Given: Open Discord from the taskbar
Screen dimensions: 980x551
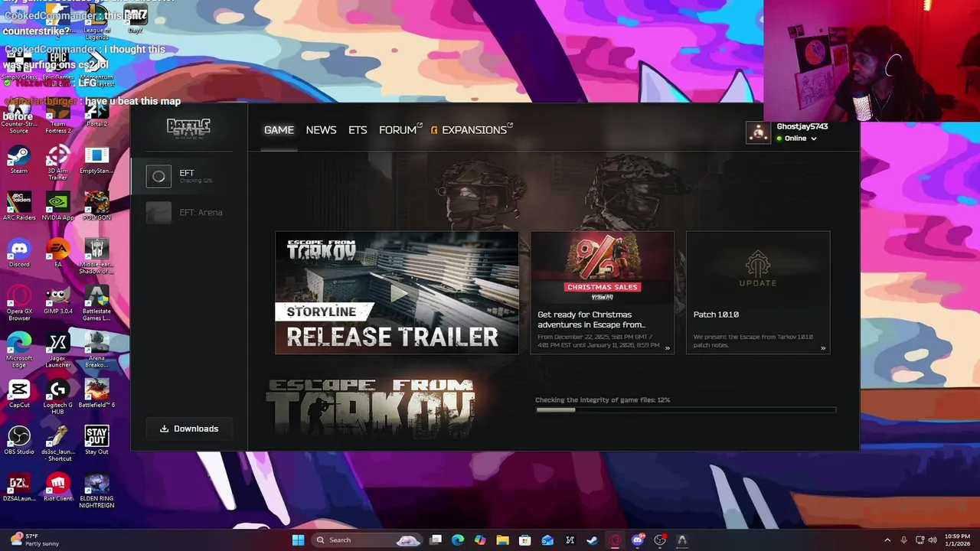Looking at the screenshot, I should point(637,540).
